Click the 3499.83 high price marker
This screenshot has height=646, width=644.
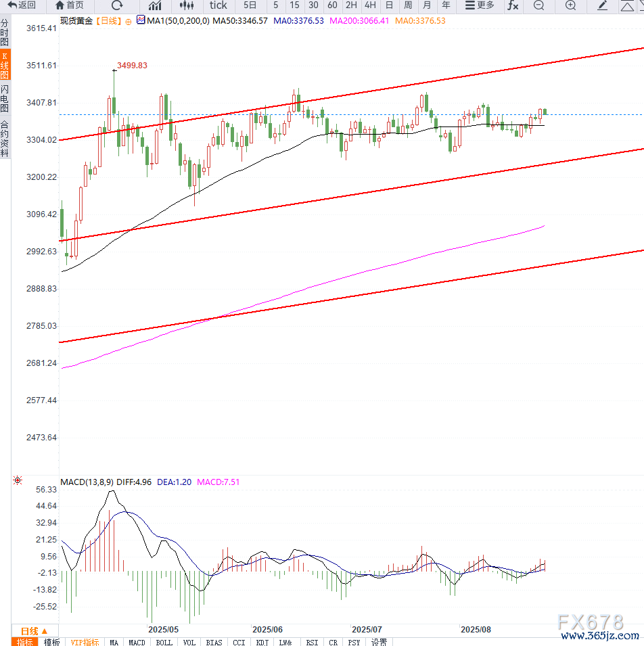[132, 66]
